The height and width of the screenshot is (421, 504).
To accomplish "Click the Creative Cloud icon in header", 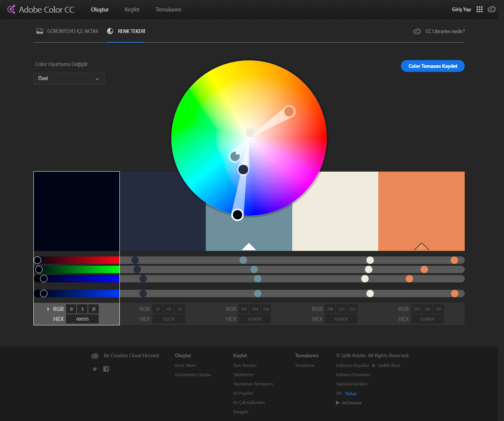I will click(x=492, y=9).
